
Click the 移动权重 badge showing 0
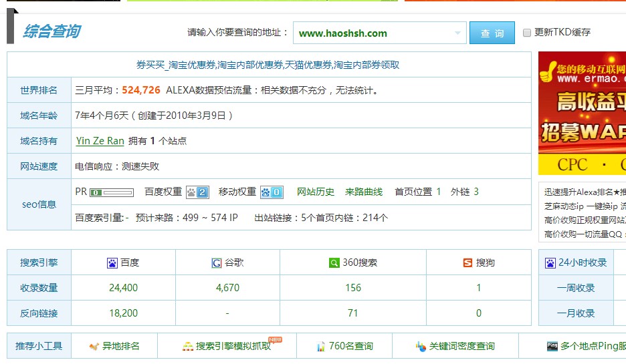[272, 192]
